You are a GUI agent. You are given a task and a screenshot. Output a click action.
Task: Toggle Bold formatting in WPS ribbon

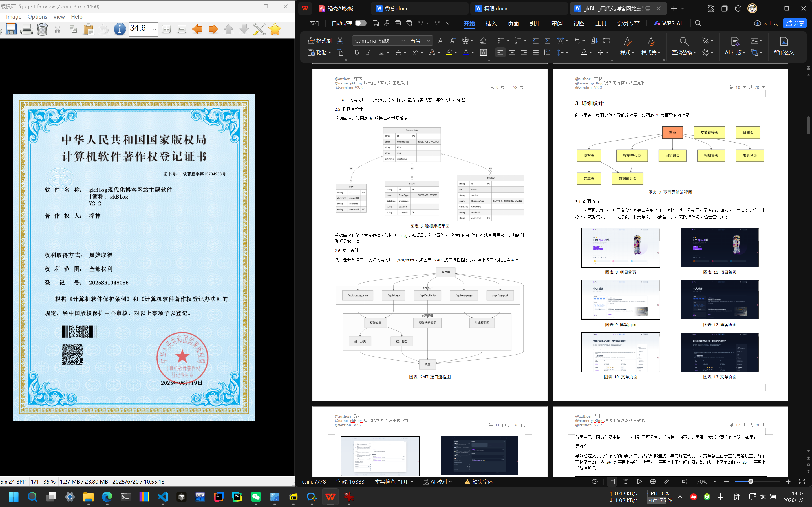[x=357, y=52]
